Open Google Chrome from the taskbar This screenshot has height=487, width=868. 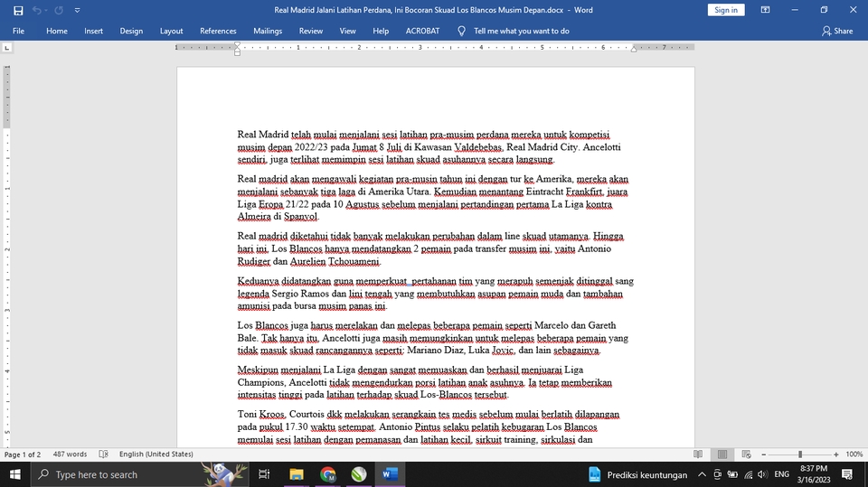(327, 474)
